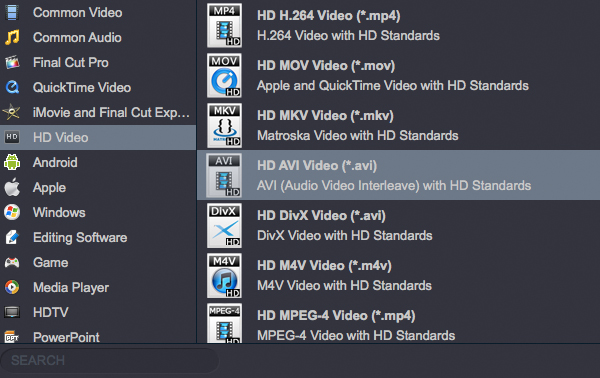
Task: Click the AVI HD format icon
Action: tap(224, 175)
